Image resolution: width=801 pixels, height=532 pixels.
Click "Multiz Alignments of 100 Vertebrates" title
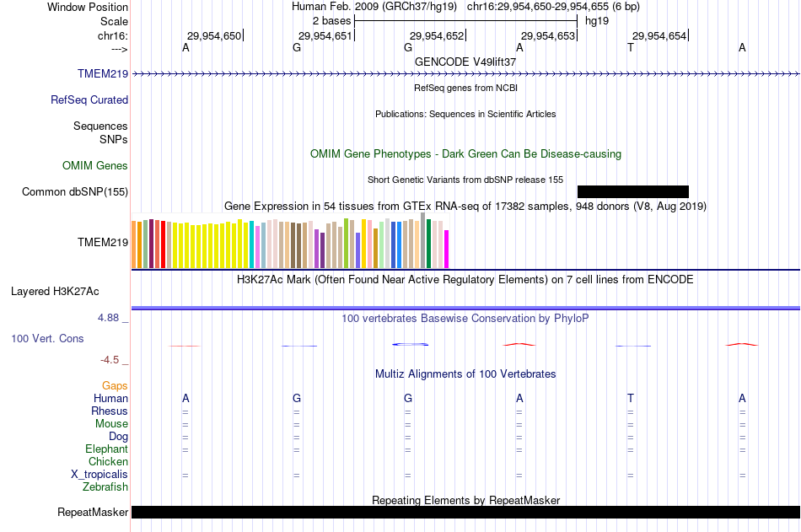[465, 374]
